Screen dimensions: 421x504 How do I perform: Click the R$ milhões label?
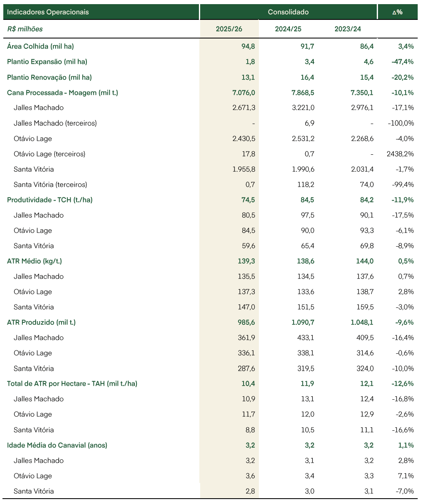[25, 29]
